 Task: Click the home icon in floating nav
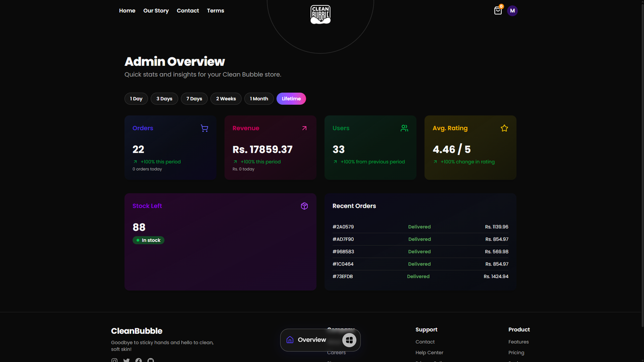point(290,340)
